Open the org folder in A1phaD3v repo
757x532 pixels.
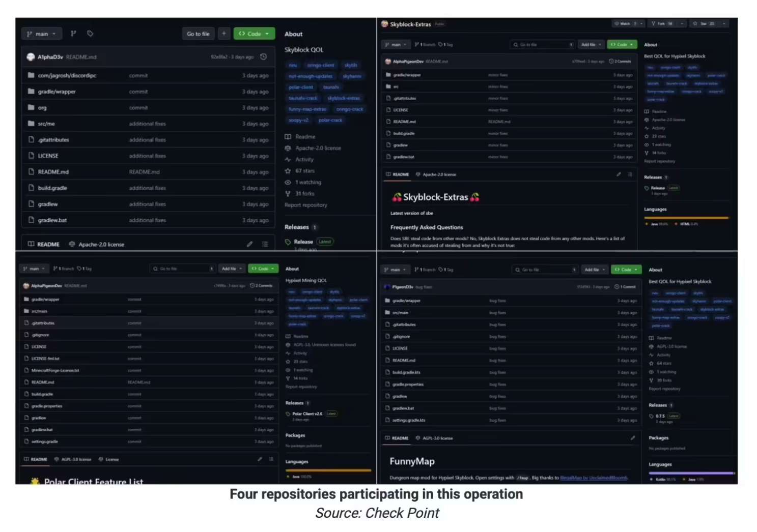pos(42,108)
